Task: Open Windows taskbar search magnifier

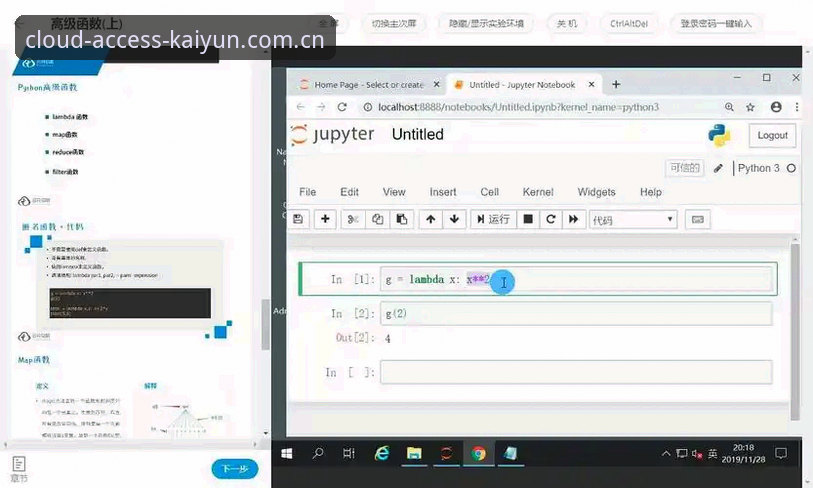Action: pyautogui.click(x=318, y=454)
